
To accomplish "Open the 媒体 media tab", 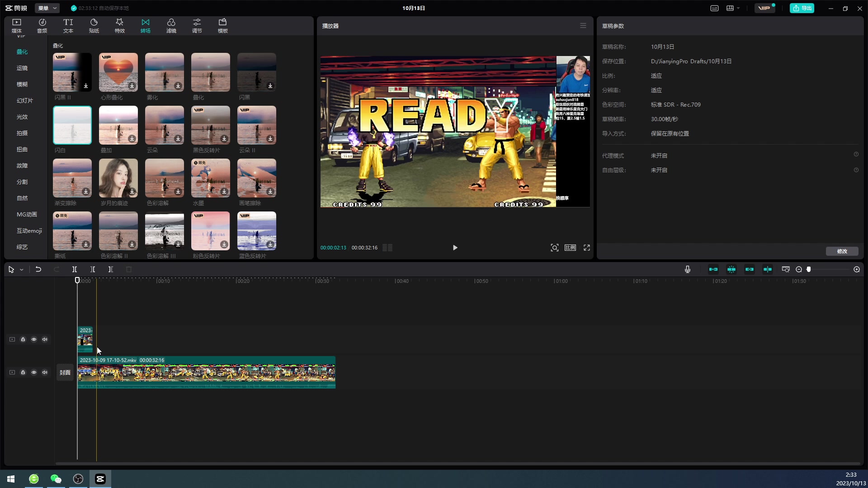I will 17,26.
